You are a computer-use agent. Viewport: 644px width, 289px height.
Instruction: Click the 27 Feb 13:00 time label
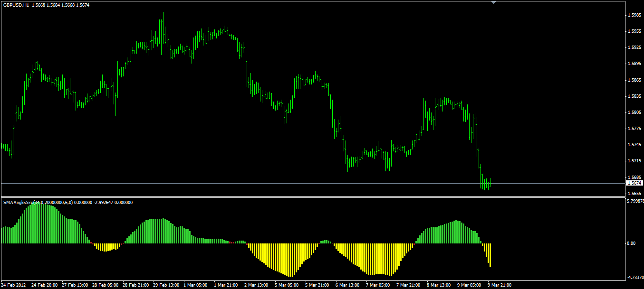[x=75, y=285]
